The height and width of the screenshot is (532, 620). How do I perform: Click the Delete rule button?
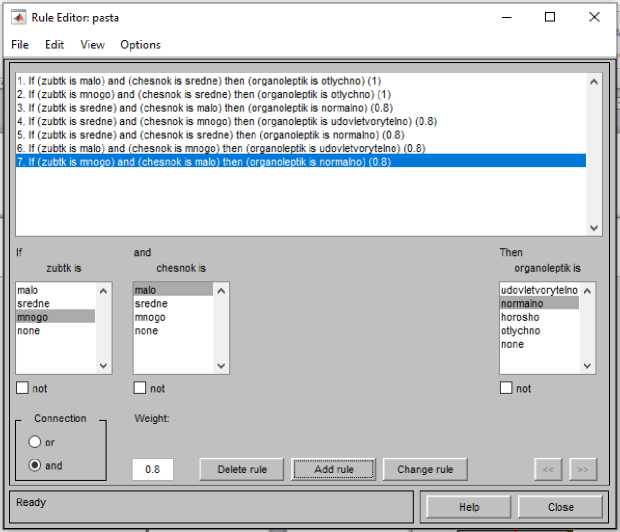click(242, 469)
